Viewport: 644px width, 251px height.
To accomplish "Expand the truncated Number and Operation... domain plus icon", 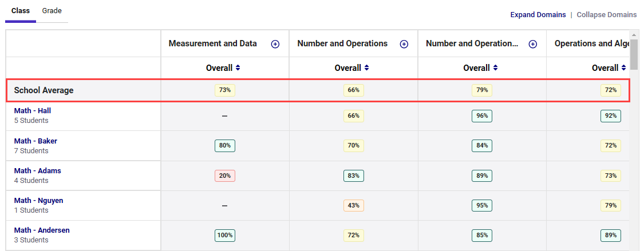I will 533,44.
